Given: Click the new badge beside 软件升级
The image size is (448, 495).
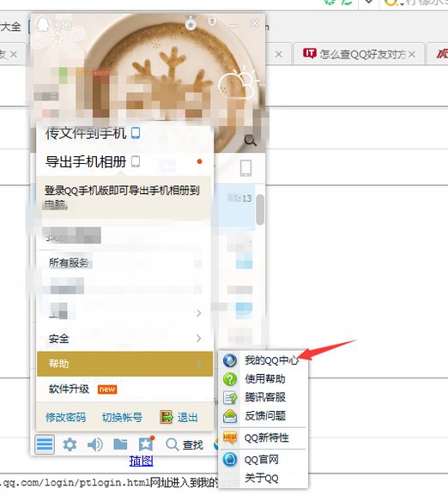Looking at the screenshot, I should click(107, 389).
